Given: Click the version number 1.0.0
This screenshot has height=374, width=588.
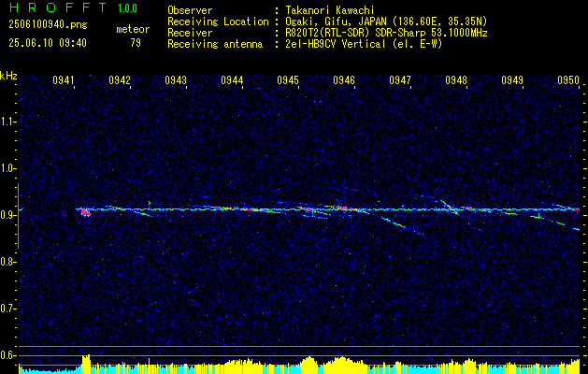Looking at the screenshot, I should point(127,8).
